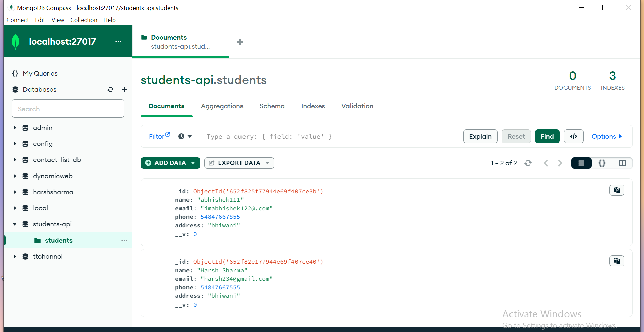Click the Find button
644x332 pixels.
pos(547,136)
